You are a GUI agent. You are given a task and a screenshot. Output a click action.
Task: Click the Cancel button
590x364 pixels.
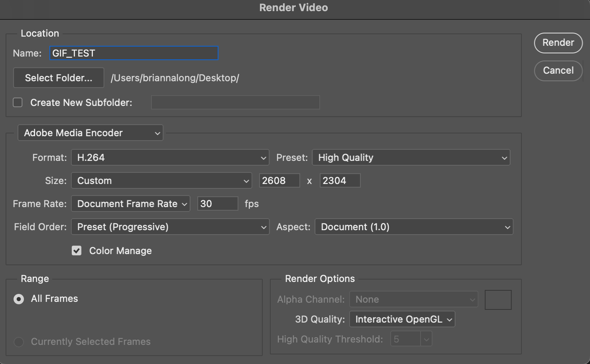coord(558,70)
